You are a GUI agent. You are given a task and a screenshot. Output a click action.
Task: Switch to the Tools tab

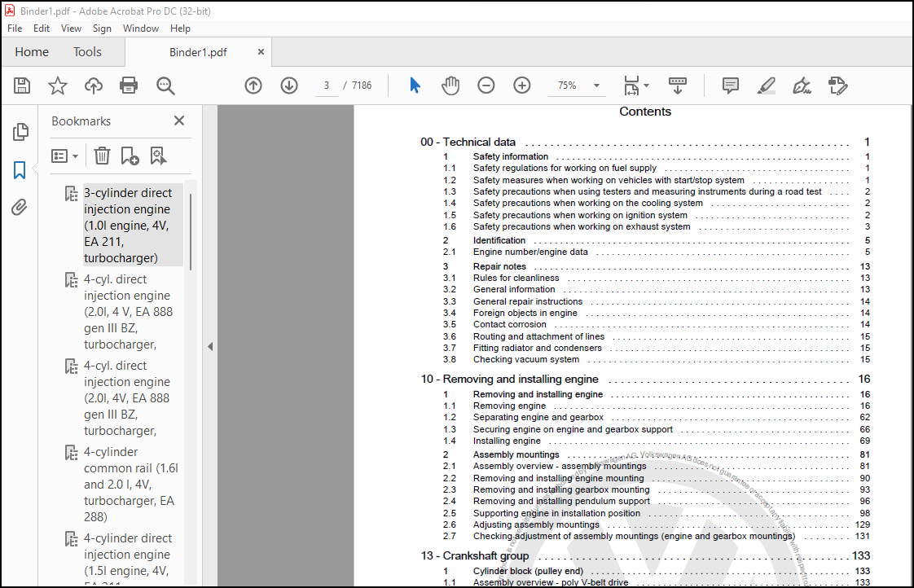point(87,52)
